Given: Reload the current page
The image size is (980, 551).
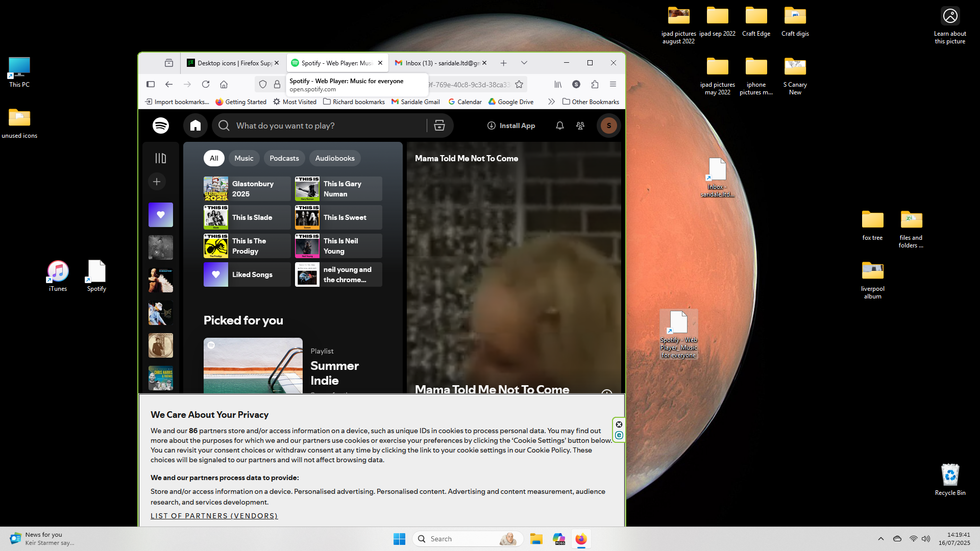Looking at the screenshot, I should point(206,84).
